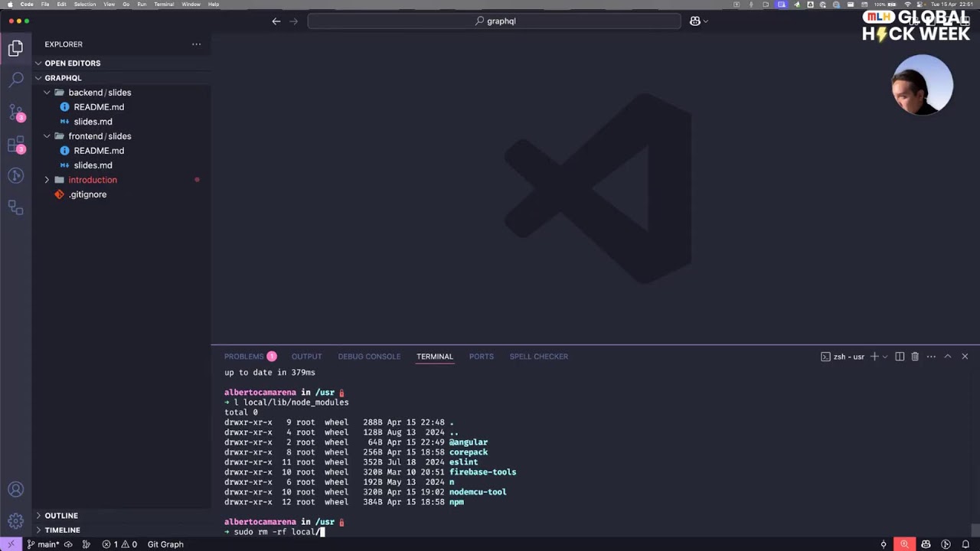This screenshot has width=980, height=551.
Task: Switch to the Problems tab
Action: coord(250,357)
